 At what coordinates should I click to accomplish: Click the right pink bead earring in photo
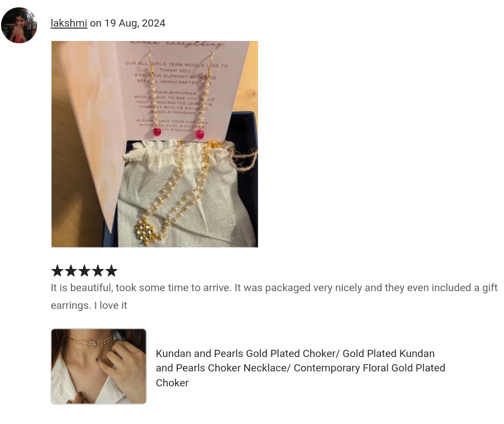coord(200,135)
